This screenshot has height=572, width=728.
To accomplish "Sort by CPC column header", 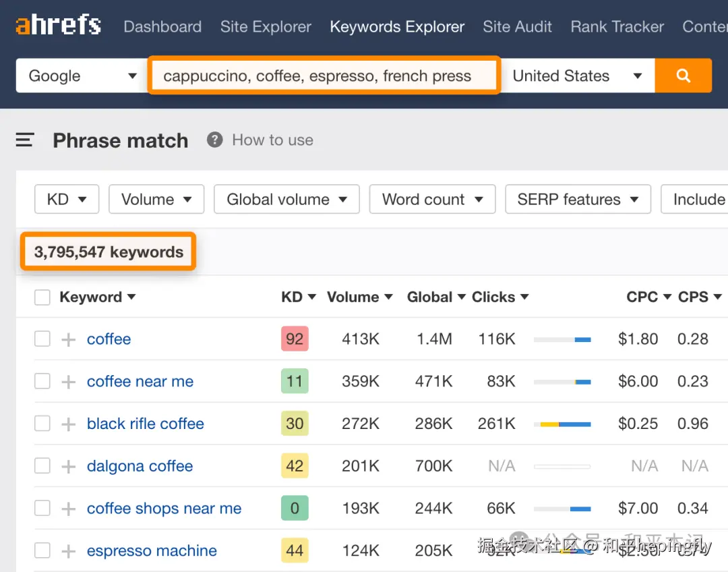I will click(x=648, y=297).
